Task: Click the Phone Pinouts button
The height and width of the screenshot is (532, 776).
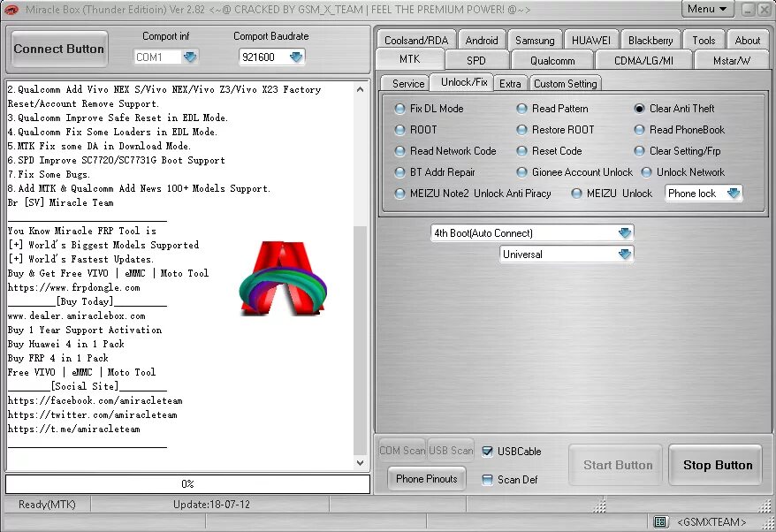Action: [x=427, y=479]
